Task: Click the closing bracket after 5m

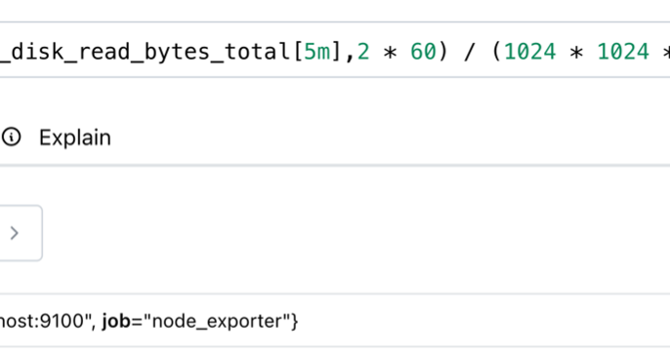Action: [x=337, y=52]
